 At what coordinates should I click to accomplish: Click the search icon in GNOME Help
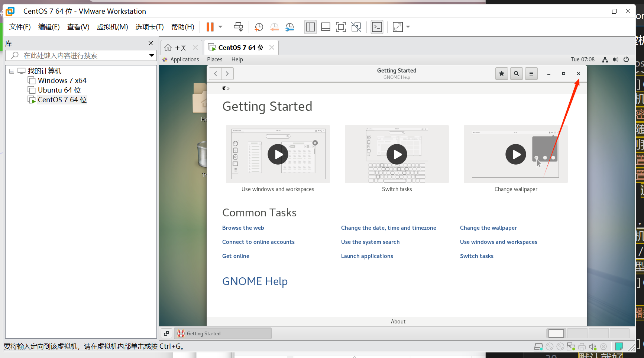(x=516, y=74)
